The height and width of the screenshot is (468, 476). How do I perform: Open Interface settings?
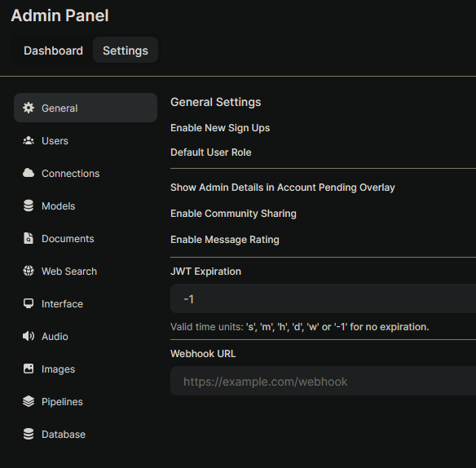pos(86,303)
